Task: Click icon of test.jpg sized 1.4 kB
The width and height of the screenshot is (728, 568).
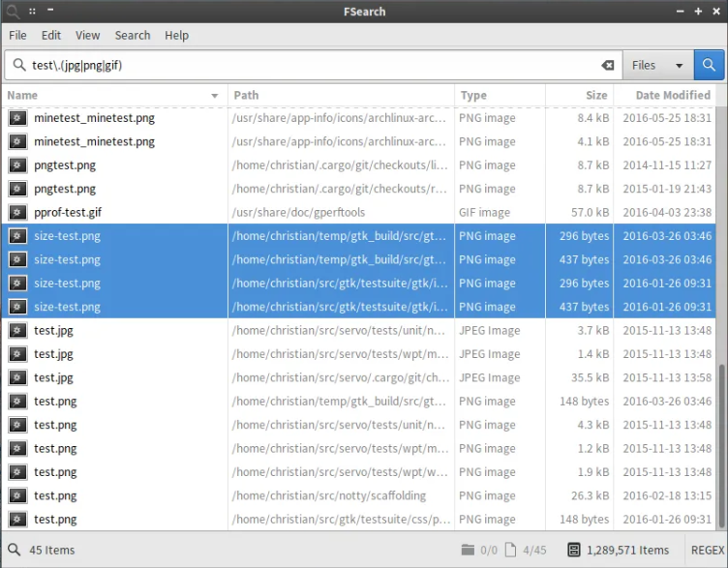Action: coord(17,354)
